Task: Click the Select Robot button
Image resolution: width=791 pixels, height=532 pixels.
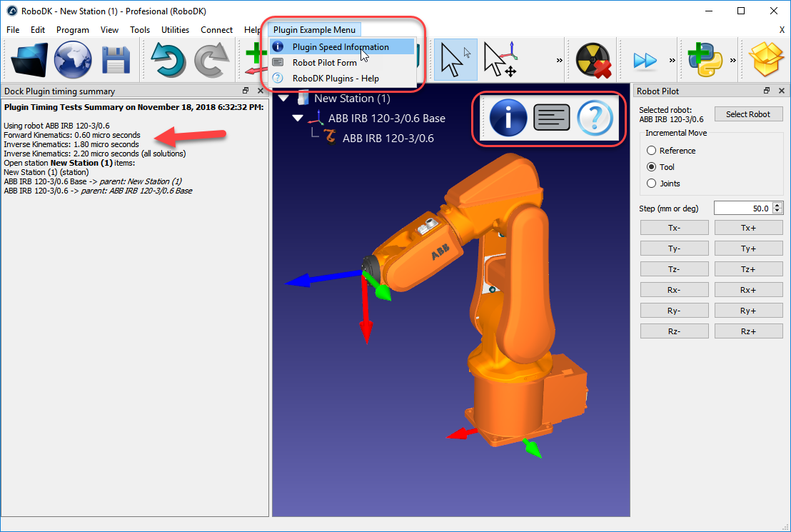Action: [748, 114]
